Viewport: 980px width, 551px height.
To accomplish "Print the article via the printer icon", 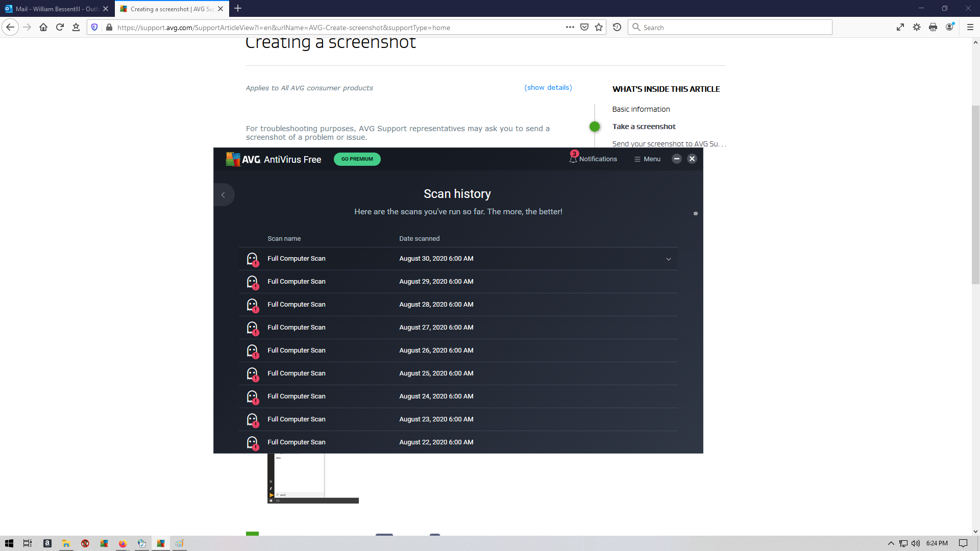I will (934, 27).
